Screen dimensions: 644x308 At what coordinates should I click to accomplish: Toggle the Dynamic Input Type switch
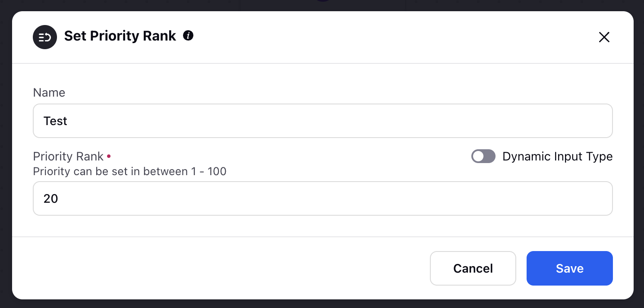(x=483, y=156)
